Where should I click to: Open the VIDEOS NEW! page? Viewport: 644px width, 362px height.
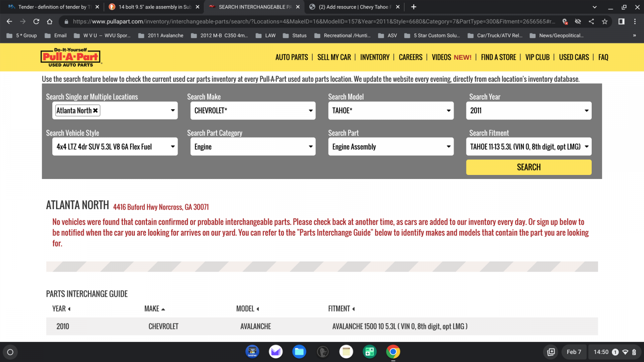[x=452, y=57]
